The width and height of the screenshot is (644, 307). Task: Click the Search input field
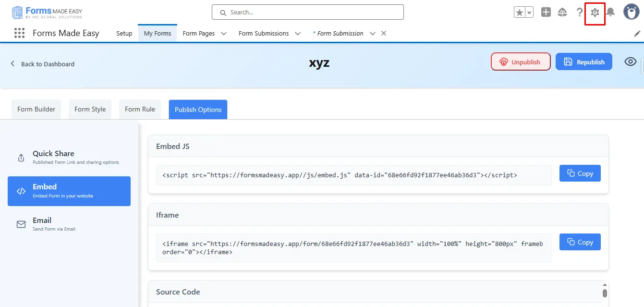pos(307,12)
